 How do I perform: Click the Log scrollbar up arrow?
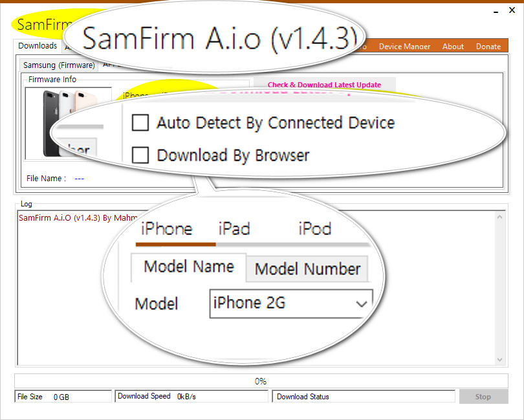499,217
